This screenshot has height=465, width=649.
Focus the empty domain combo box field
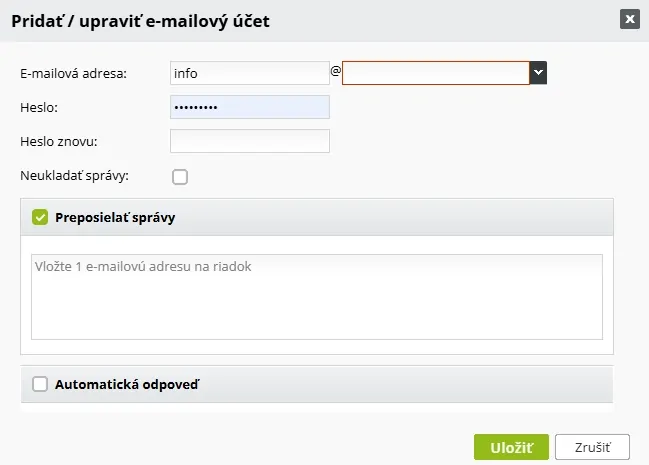tap(435, 73)
